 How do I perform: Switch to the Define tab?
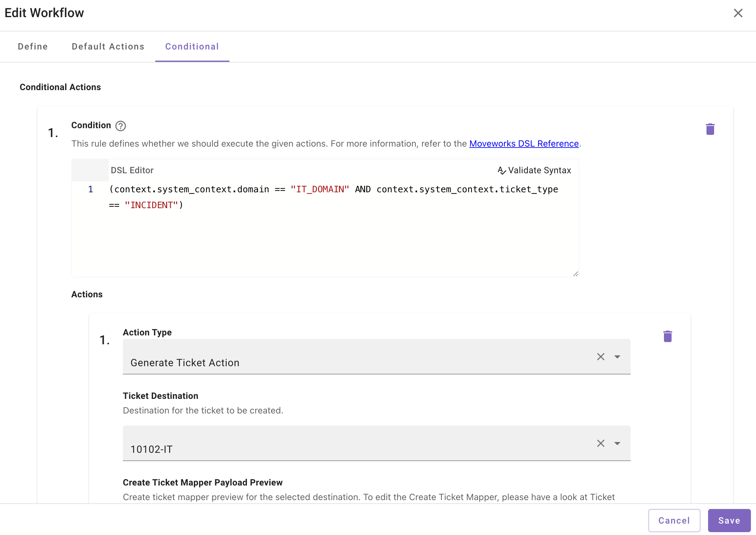[x=33, y=46]
